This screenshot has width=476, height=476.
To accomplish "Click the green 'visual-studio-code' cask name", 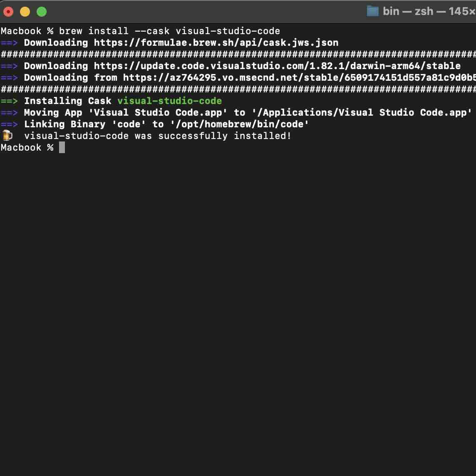I will pos(170,101).
